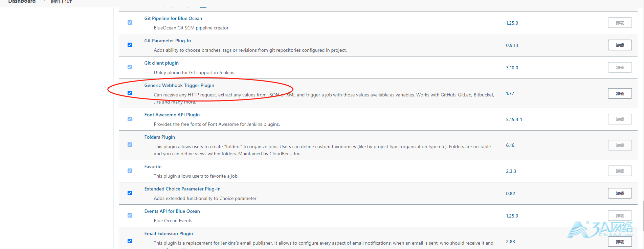Open the Email Extension Plugin link
The image size is (644, 249).
pos(169,233)
